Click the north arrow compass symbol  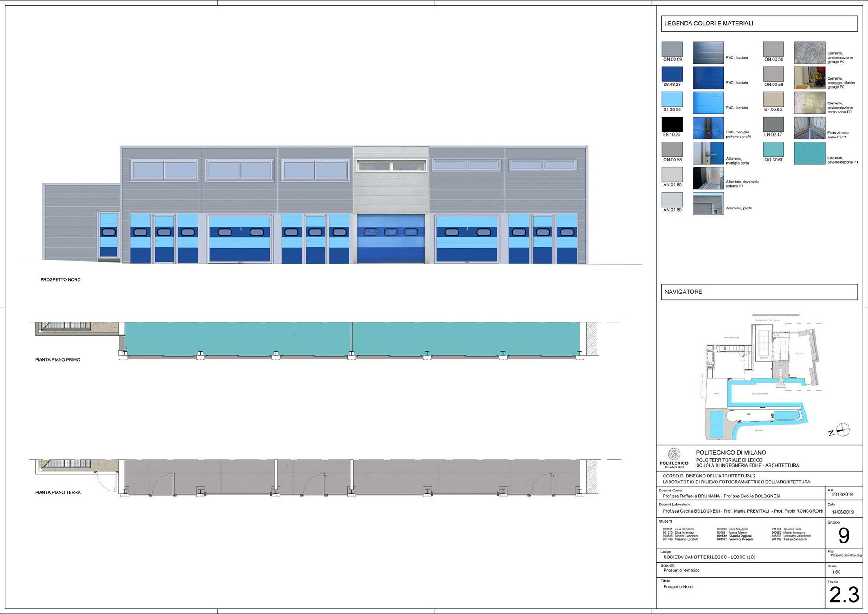point(843,430)
